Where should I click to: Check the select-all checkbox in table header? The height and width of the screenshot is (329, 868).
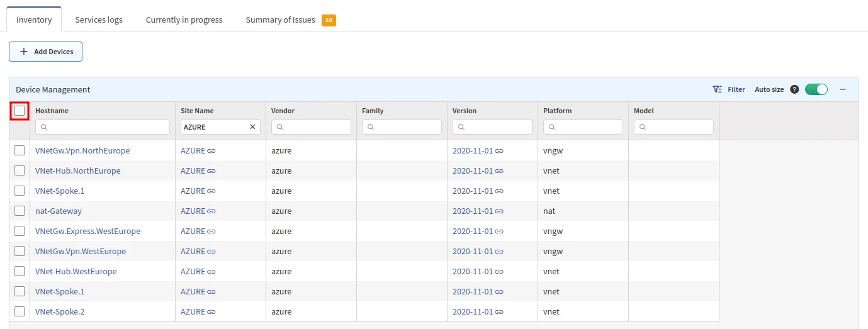point(20,111)
